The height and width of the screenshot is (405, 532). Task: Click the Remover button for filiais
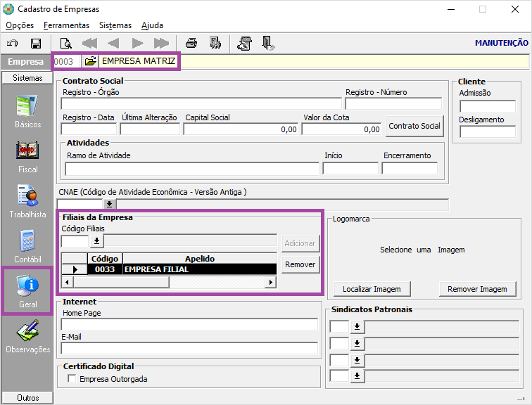300,264
